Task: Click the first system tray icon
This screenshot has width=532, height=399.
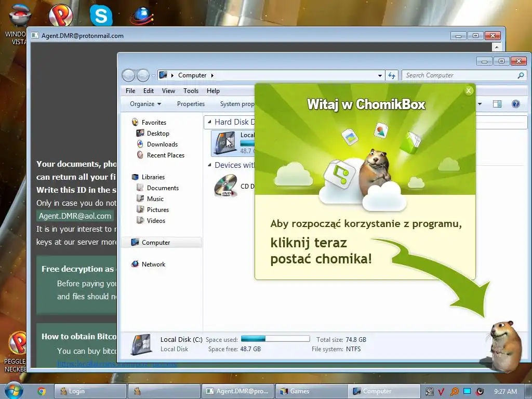Action: 429,392
